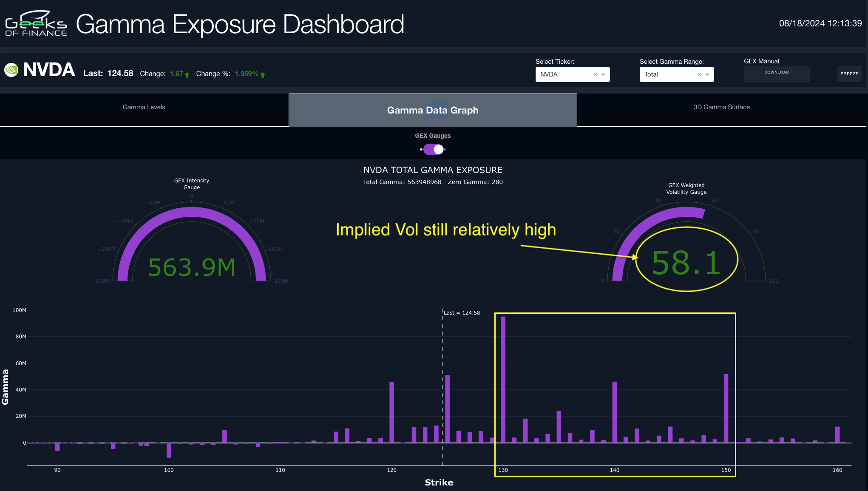Viewport: 868px width, 491px height.
Task: Clear the Total gamma range X
Action: point(699,74)
